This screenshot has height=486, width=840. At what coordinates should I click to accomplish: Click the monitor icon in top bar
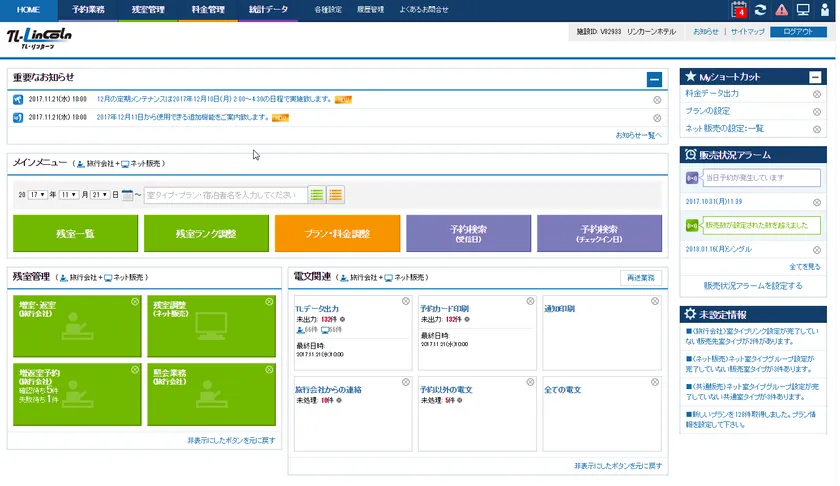pyautogui.click(x=803, y=10)
